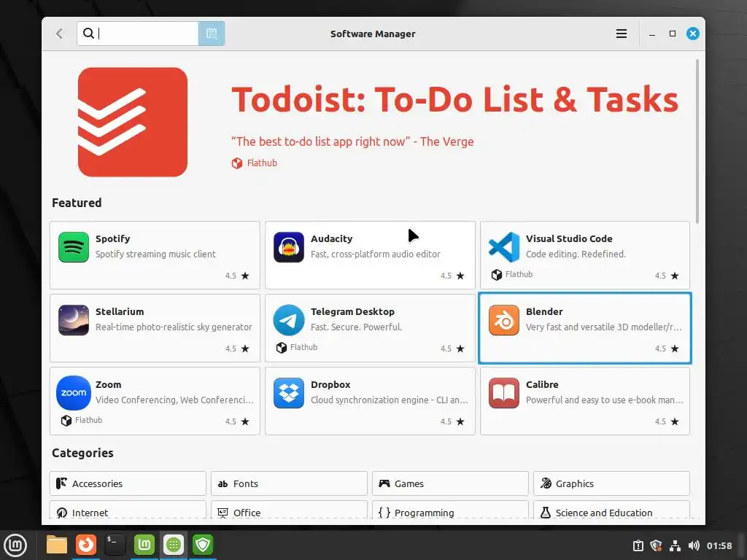Open the Spotify app icon
747x560 pixels.
coord(74,247)
